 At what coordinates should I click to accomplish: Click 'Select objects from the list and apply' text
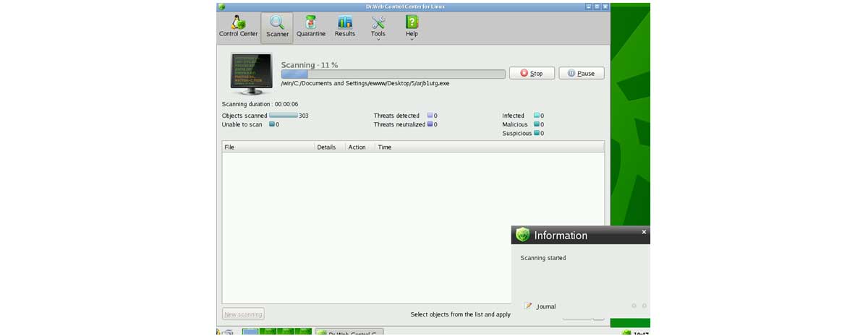[x=461, y=314]
